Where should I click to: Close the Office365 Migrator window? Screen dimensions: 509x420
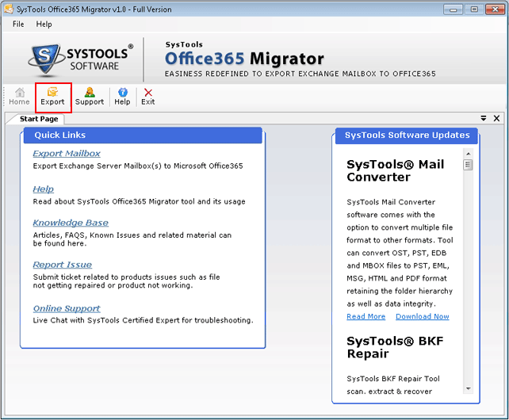[x=495, y=10]
